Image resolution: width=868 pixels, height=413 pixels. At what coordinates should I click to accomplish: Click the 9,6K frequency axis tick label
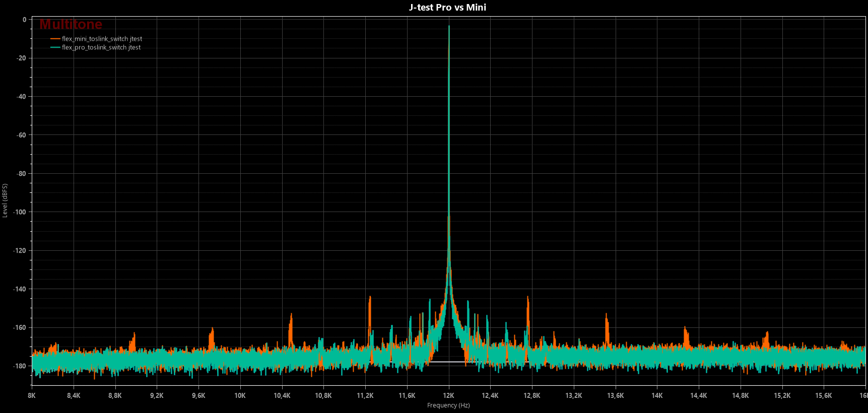(x=198, y=395)
